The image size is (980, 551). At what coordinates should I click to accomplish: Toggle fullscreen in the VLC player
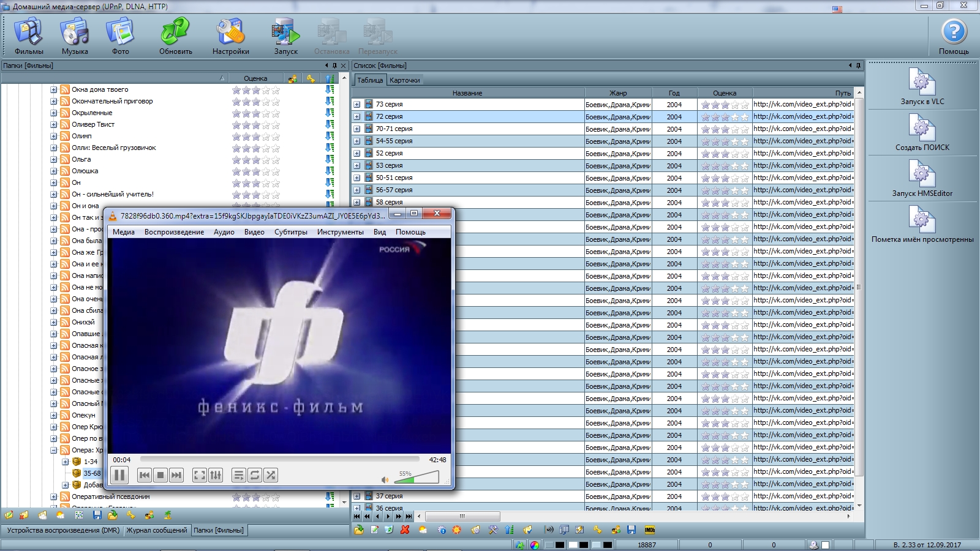(199, 475)
